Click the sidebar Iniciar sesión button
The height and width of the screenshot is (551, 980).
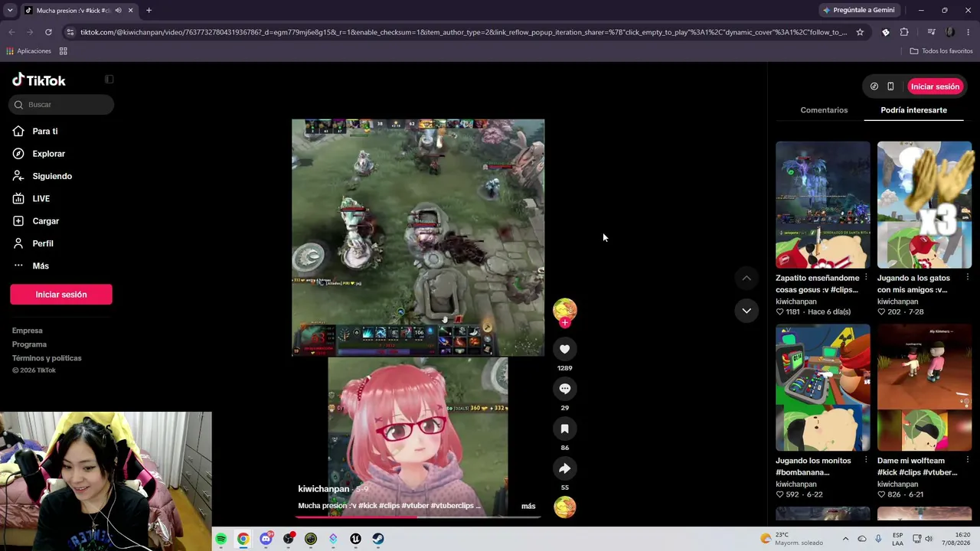click(x=61, y=295)
